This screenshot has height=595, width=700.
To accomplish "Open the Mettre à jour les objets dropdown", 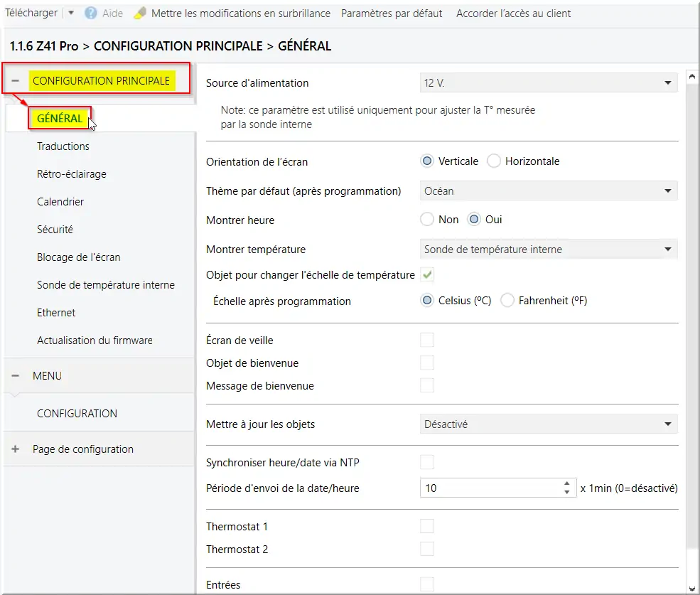I will tap(549, 424).
